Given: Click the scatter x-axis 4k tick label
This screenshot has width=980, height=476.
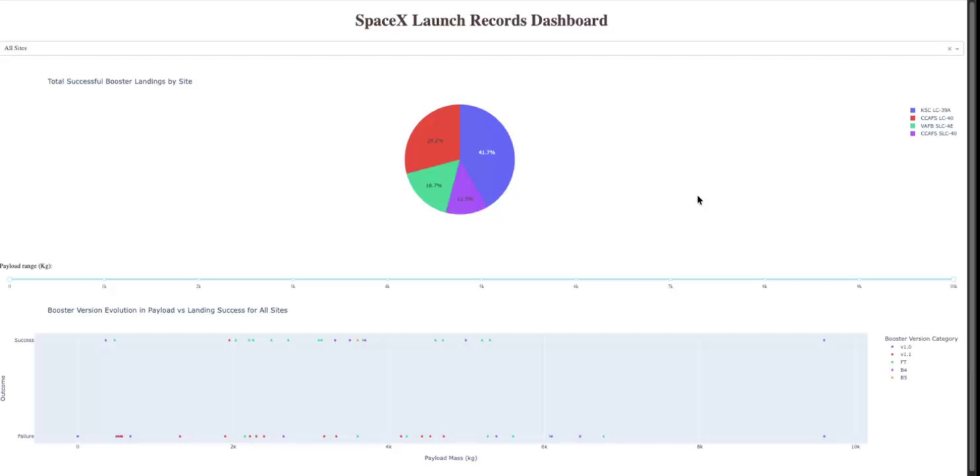Looking at the screenshot, I should [x=389, y=447].
